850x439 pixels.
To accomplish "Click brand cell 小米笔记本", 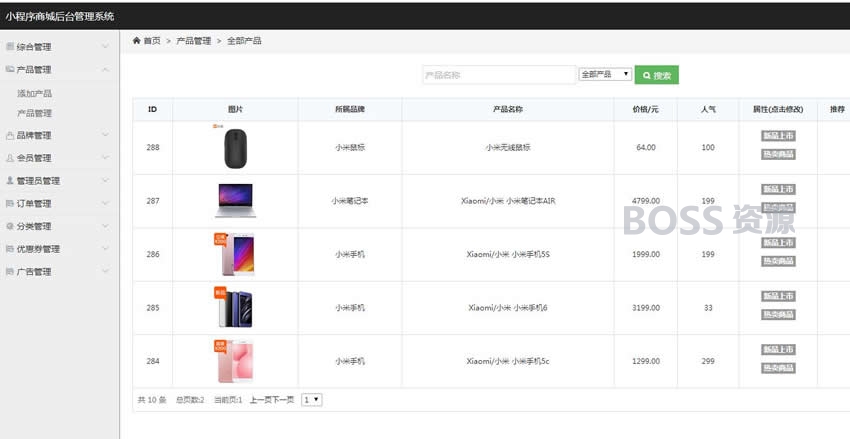I will [350, 201].
